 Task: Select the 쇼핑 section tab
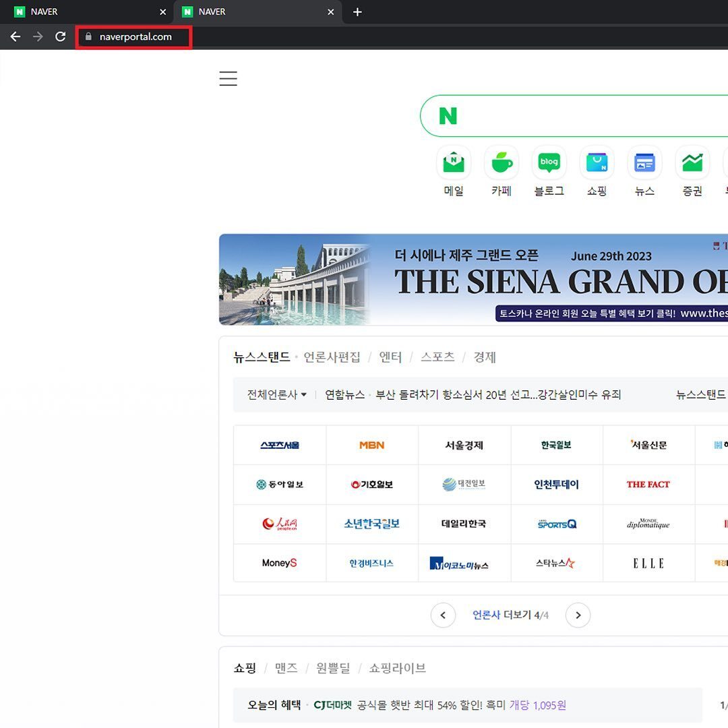tap(245, 668)
